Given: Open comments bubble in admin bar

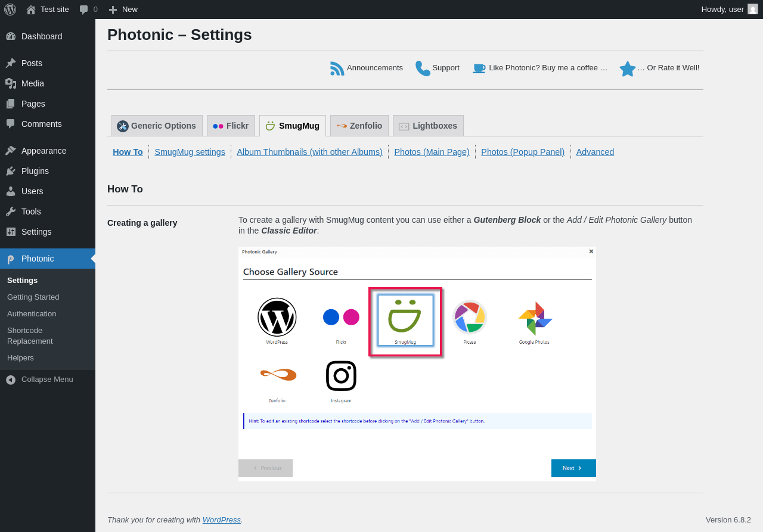Looking at the screenshot, I should coord(84,10).
